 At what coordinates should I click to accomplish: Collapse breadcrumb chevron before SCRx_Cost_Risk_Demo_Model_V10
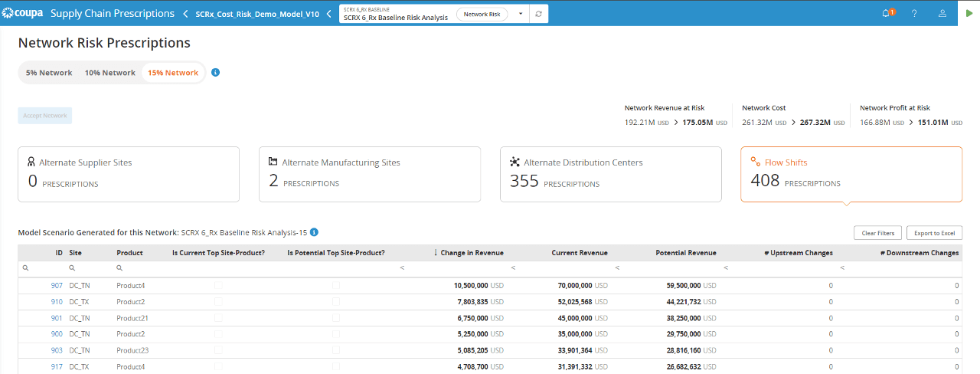tap(185, 14)
